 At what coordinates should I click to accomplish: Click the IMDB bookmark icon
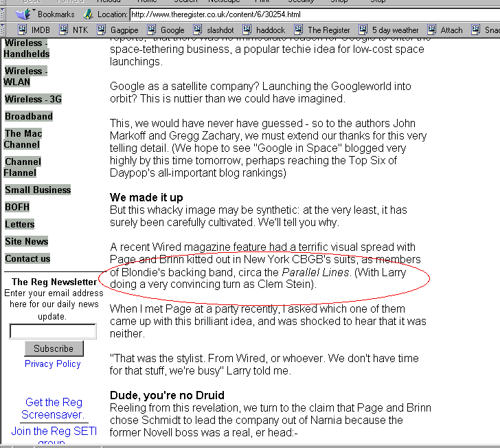(22, 30)
